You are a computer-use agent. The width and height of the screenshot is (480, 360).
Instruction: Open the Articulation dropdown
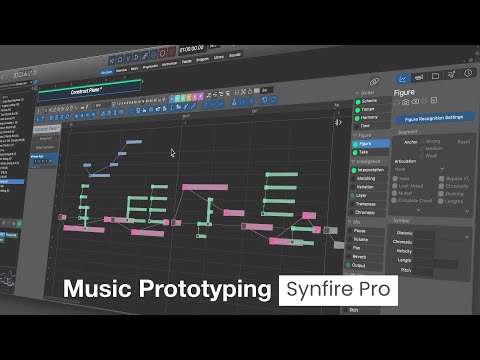pyautogui.click(x=419, y=169)
